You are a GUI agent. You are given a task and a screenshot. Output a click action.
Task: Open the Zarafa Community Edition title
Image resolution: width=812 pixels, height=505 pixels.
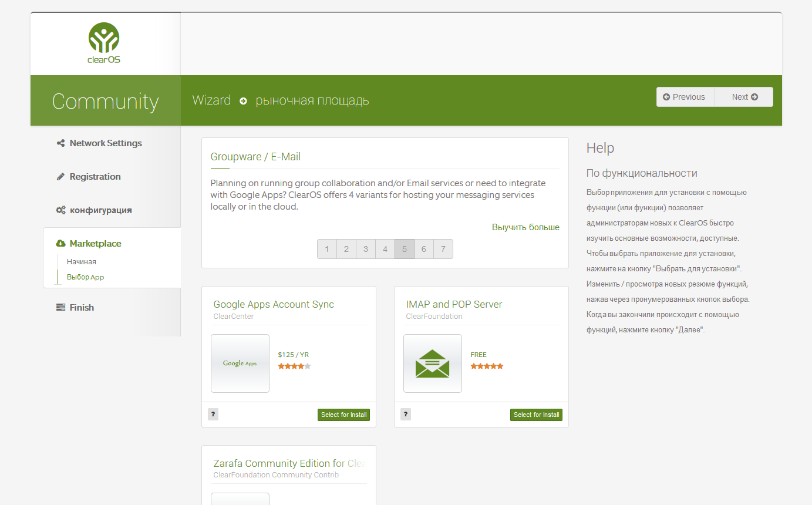point(290,463)
